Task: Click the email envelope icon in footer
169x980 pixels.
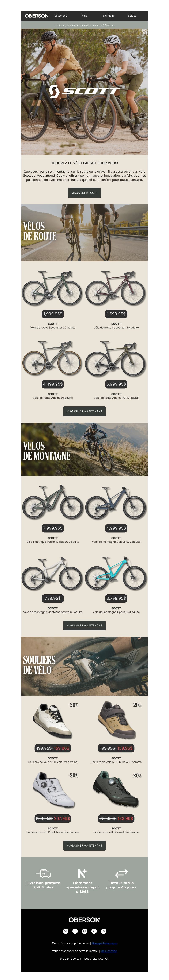Action: click(x=65, y=931)
